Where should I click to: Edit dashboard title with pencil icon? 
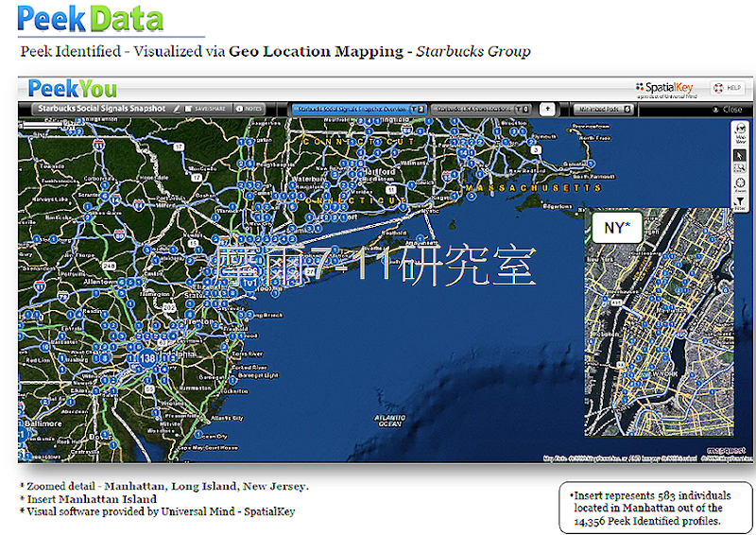177,109
